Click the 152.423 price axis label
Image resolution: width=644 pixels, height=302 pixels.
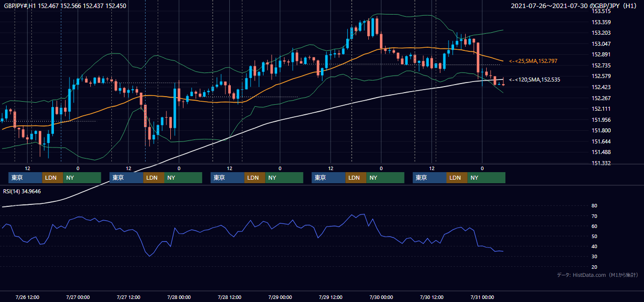601,87
